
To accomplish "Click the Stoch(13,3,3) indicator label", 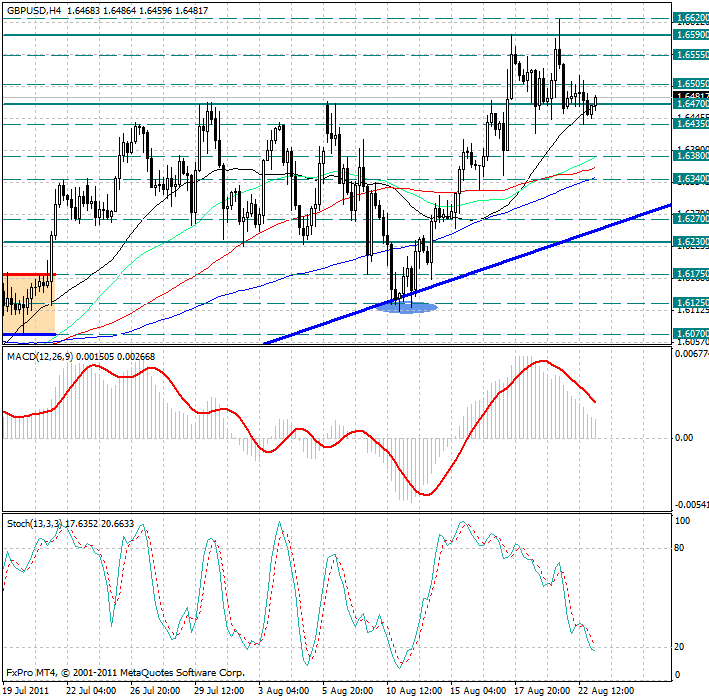I will 33,522.
